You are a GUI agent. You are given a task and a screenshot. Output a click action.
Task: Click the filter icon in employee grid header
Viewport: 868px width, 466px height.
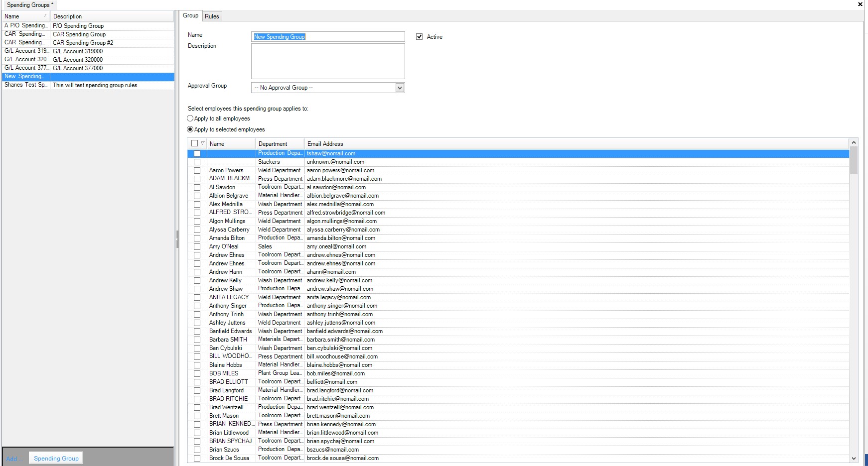pyautogui.click(x=203, y=143)
